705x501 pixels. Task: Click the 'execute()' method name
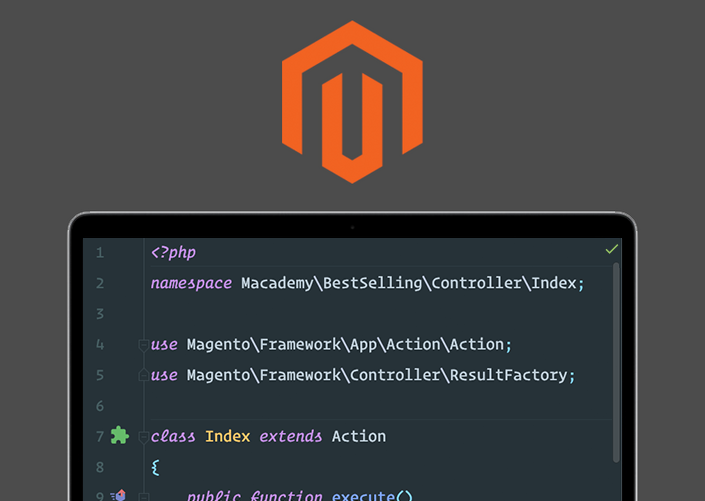point(372,496)
